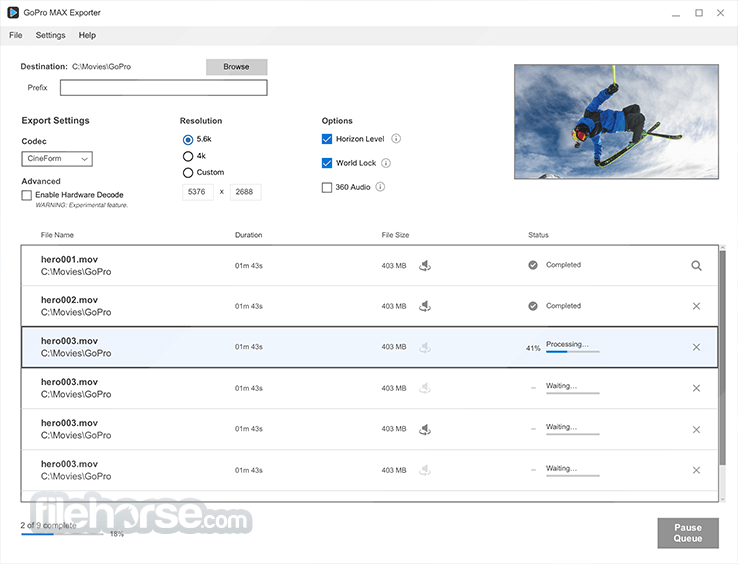
Task: Open the CineForm codec dropdown
Action: click(57, 159)
